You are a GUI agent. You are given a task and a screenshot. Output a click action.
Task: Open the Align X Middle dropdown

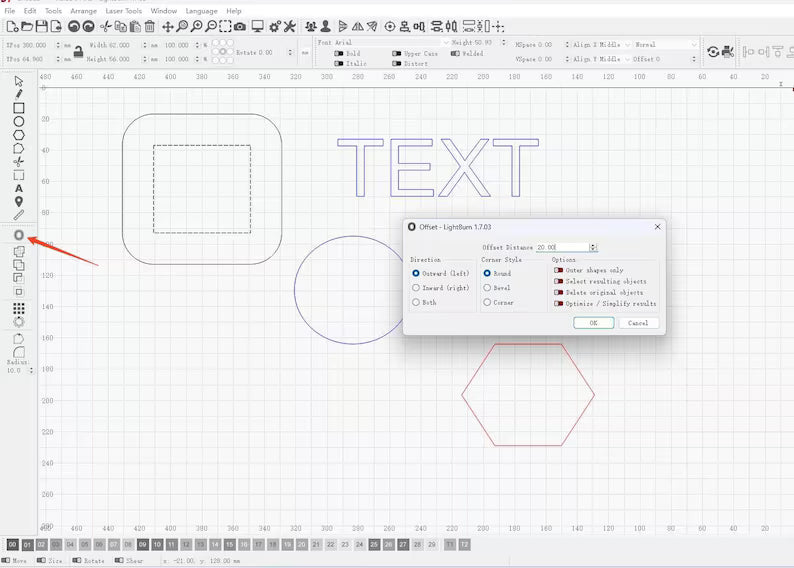(601, 45)
